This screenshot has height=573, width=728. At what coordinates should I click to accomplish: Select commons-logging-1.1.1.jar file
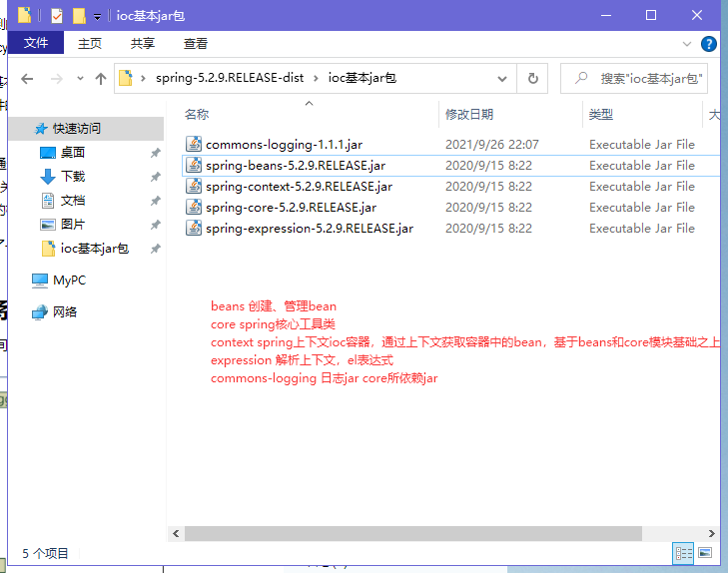[285, 145]
